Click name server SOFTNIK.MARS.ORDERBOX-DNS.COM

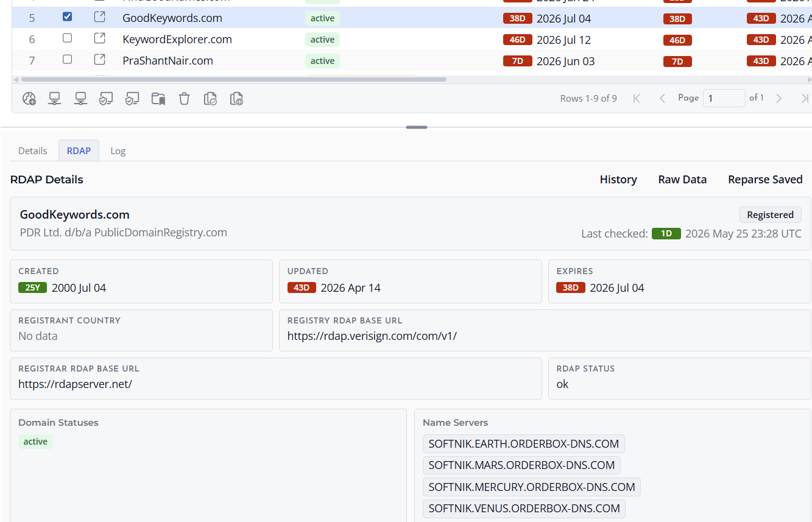click(521, 465)
